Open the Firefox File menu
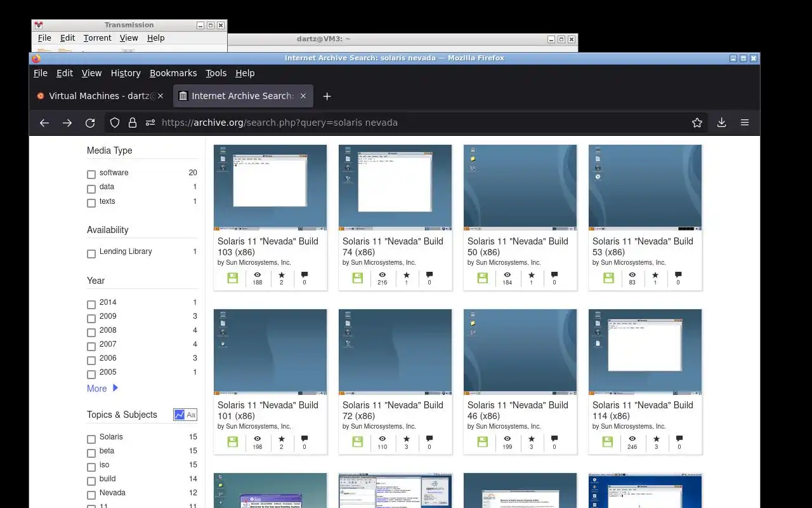812x508 pixels. (41, 73)
